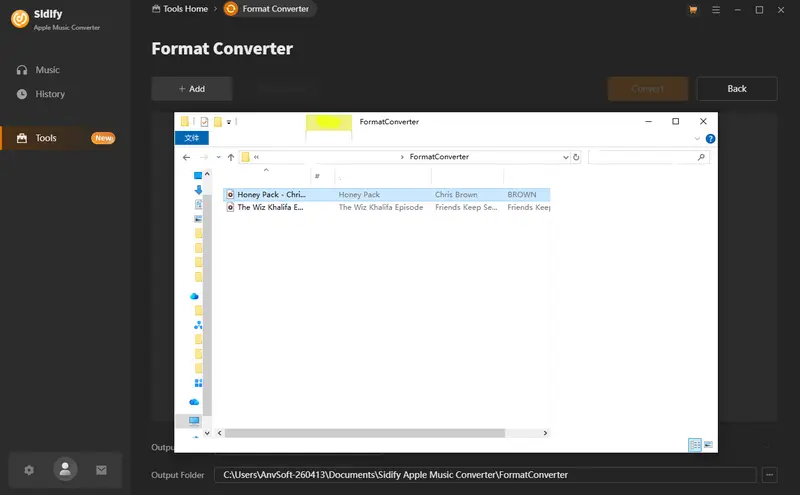Click right arrow of horizontal scrollbar
The width and height of the screenshot is (800, 495).
click(x=545, y=433)
